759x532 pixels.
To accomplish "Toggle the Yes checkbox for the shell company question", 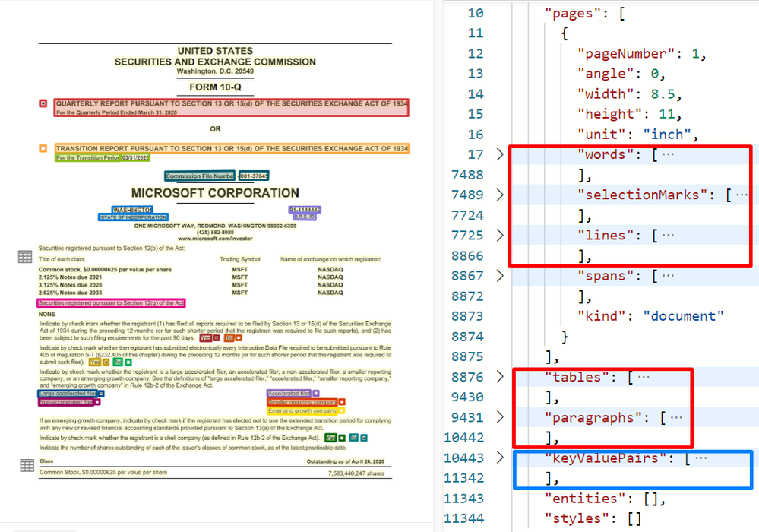I will pyautogui.click(x=342, y=438).
